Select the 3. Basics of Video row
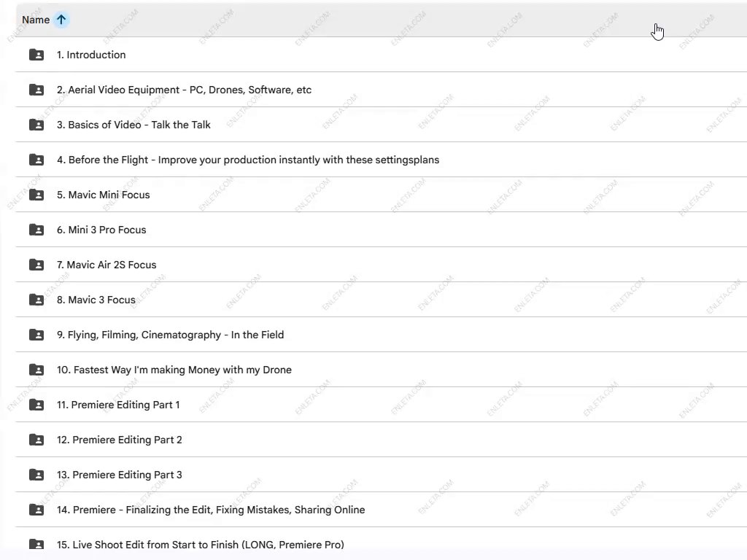Image resolution: width=747 pixels, height=560 pixels. pyautogui.click(x=133, y=125)
